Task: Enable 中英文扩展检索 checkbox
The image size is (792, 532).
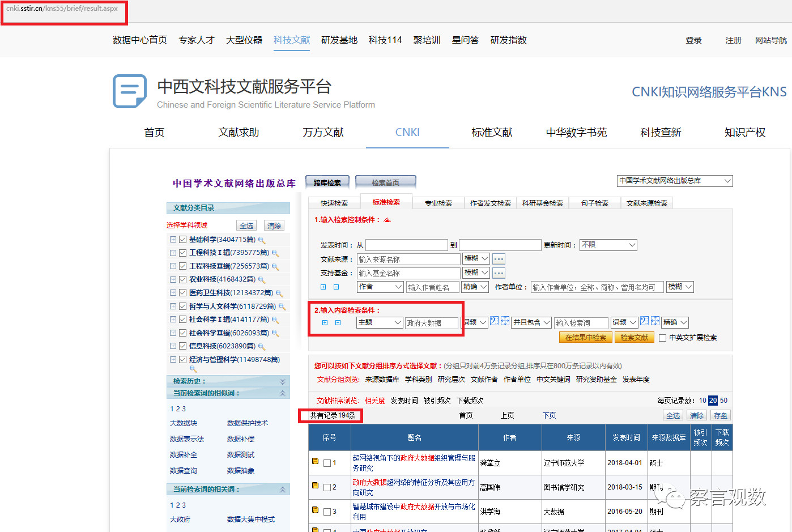Action: click(x=662, y=338)
